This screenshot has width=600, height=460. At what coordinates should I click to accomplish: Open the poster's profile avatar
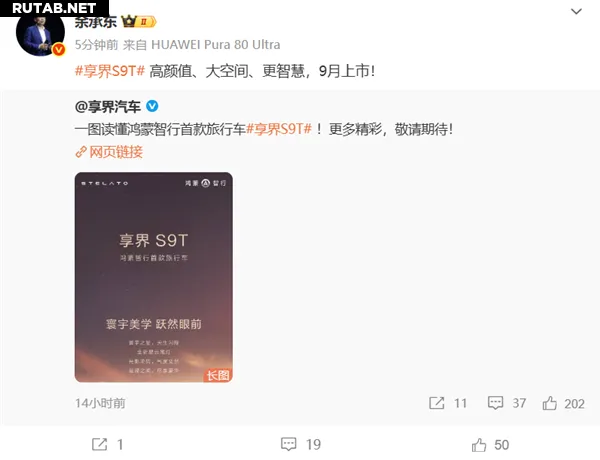tap(40, 35)
